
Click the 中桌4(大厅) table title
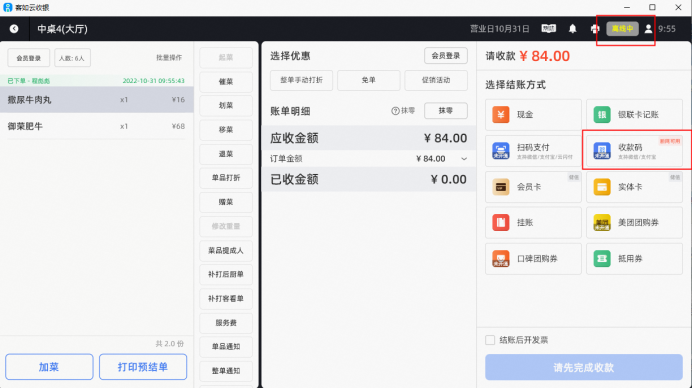(62, 29)
